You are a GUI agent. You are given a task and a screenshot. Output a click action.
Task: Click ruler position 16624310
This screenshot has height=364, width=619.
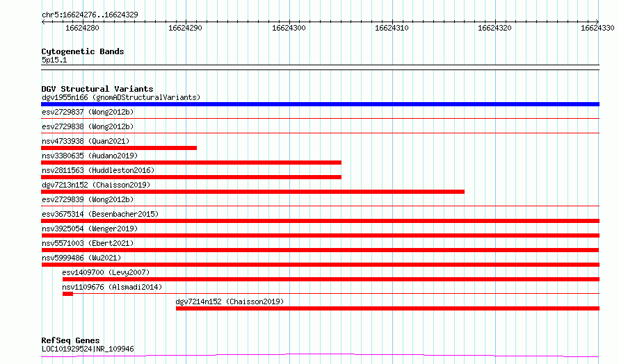tap(392, 28)
